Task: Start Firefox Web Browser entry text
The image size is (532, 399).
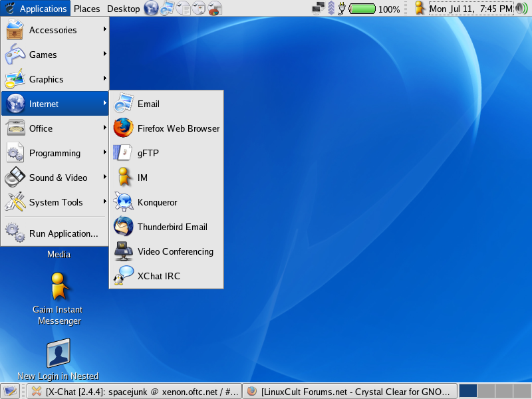Action: [x=178, y=128]
